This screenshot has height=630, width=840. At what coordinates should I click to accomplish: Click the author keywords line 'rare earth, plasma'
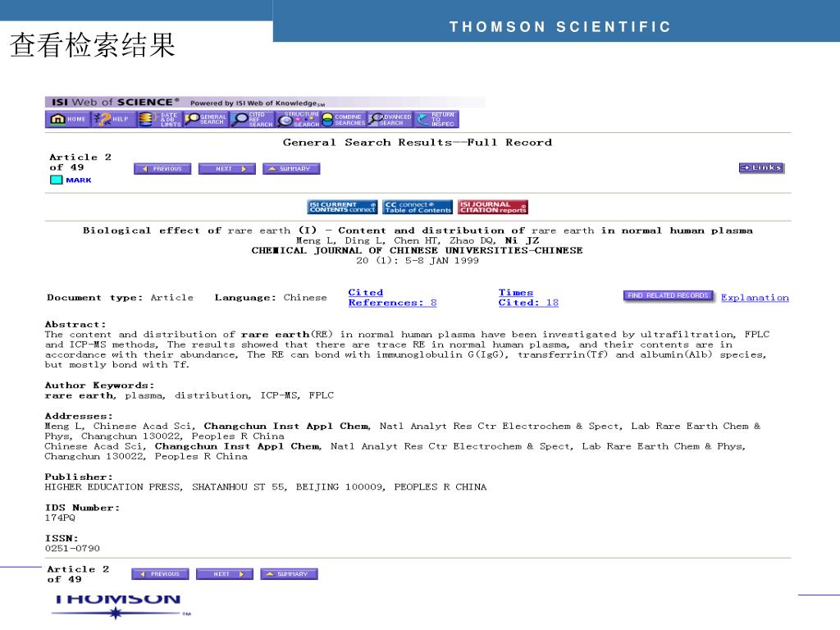click(x=104, y=395)
